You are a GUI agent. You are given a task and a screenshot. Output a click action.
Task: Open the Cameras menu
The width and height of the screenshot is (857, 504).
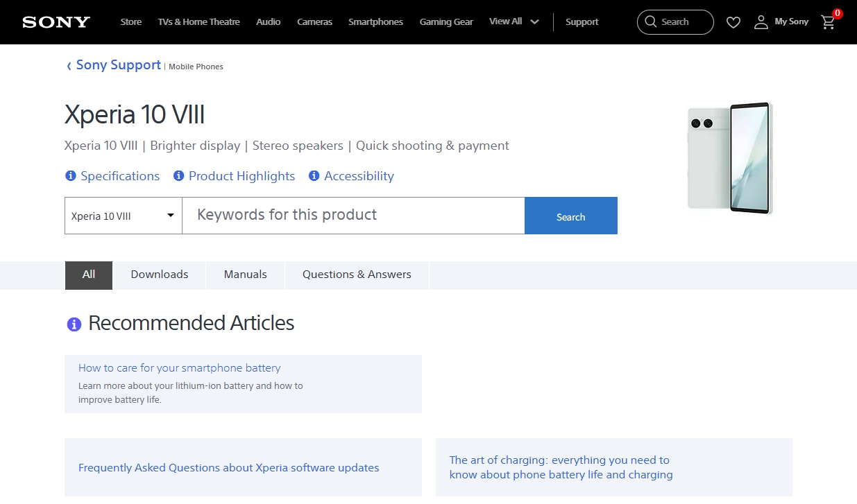pos(314,22)
